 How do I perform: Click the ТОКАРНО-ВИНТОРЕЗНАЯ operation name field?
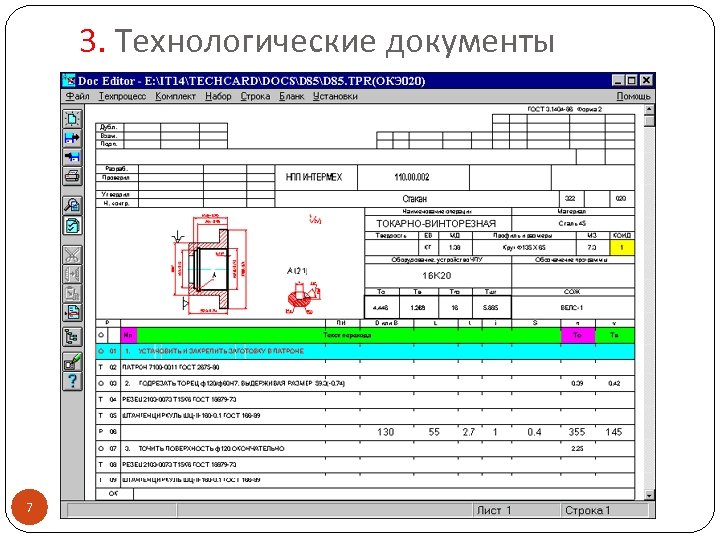coord(438,224)
